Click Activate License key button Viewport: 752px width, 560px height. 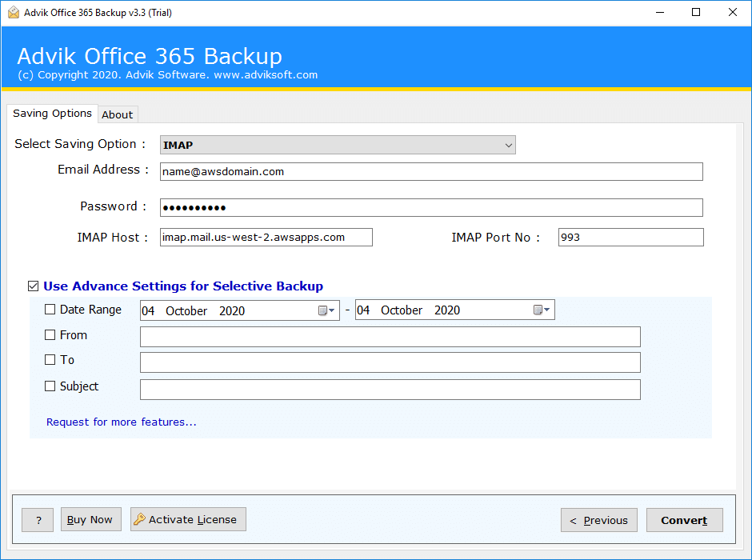(188, 520)
